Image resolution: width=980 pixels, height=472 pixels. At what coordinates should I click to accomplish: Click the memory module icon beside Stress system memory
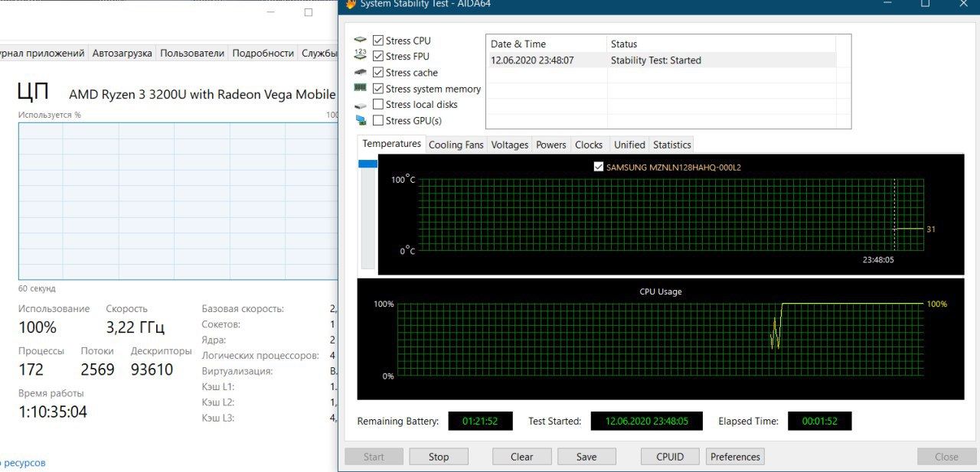[x=360, y=89]
